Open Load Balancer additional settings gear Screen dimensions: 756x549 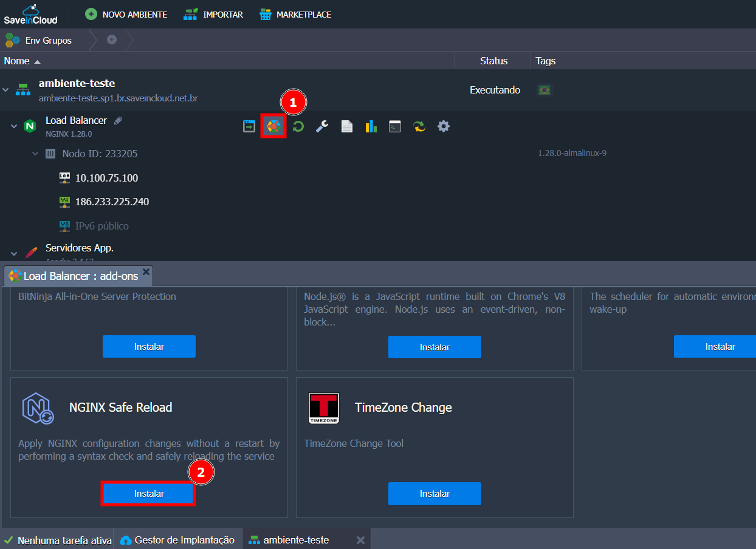point(444,126)
